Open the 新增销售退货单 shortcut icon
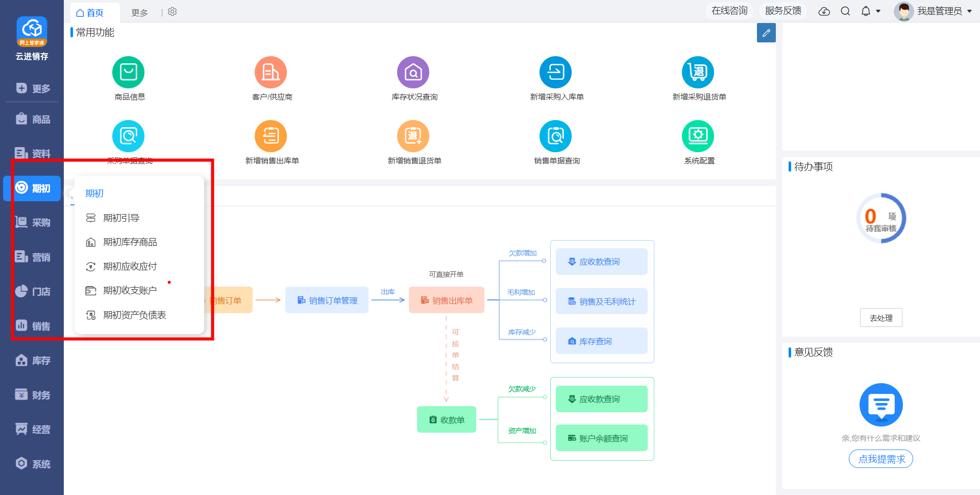This screenshot has height=495, width=980. click(x=413, y=136)
